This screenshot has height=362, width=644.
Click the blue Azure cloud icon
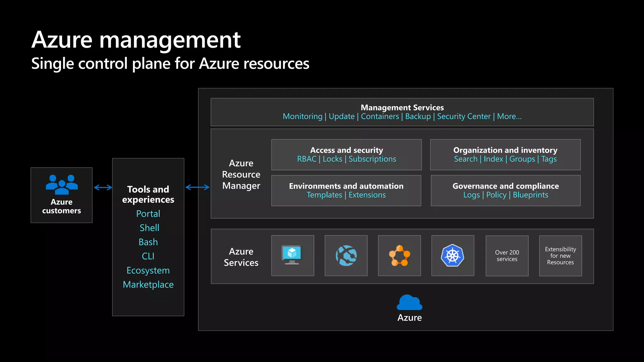click(409, 303)
